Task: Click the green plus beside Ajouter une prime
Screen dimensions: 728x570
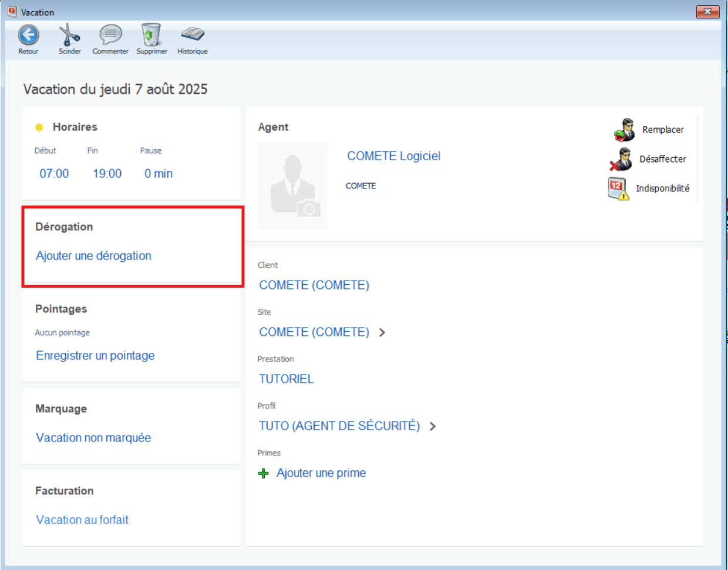Action: [264, 473]
